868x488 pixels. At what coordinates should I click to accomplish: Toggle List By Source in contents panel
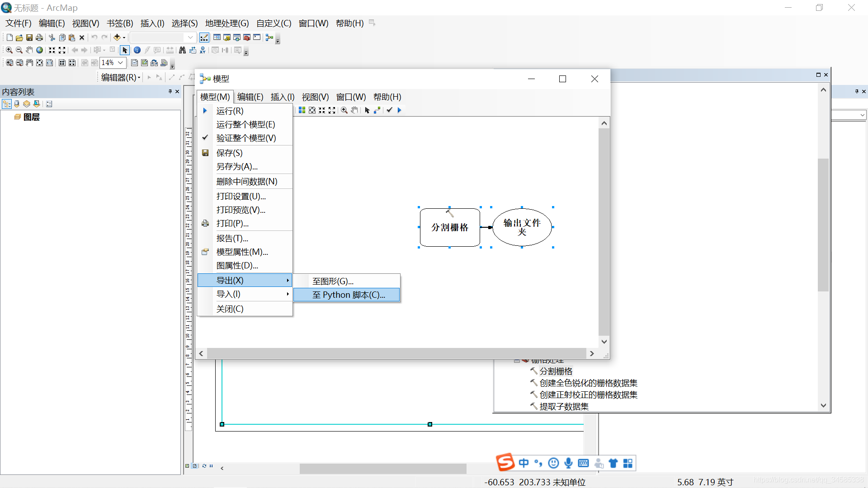click(17, 103)
